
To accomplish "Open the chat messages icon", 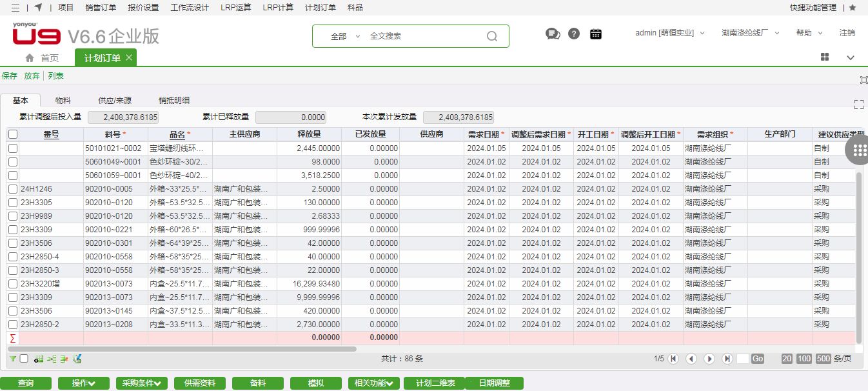I will tap(553, 34).
